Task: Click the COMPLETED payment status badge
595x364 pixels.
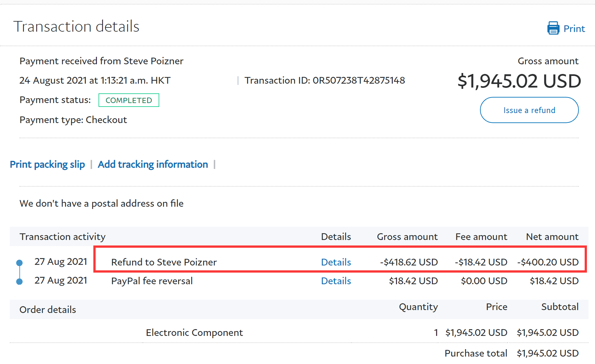Action: coord(129,100)
